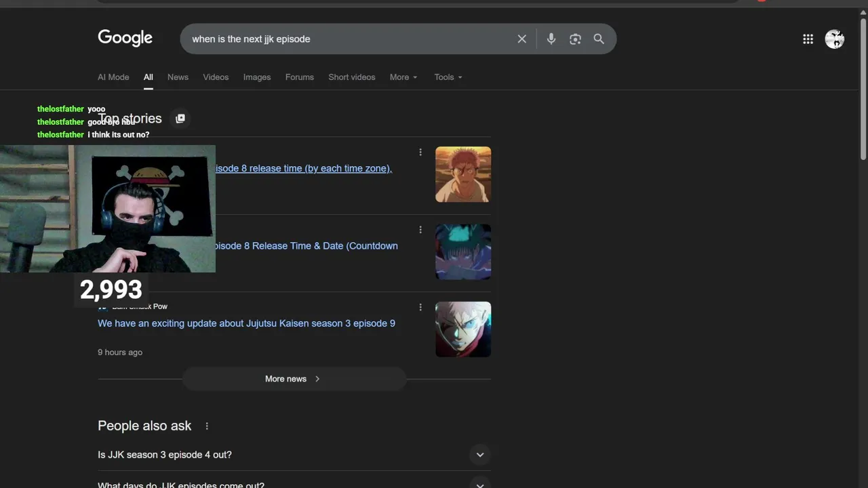Image resolution: width=868 pixels, height=488 pixels.
Task: Switch to Videos tab
Action: [216, 77]
